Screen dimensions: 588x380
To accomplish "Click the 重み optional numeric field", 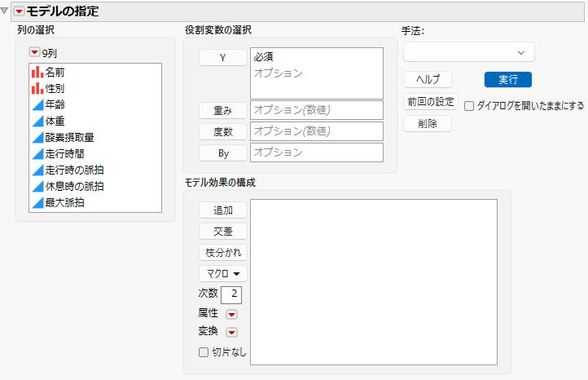I will click(317, 110).
